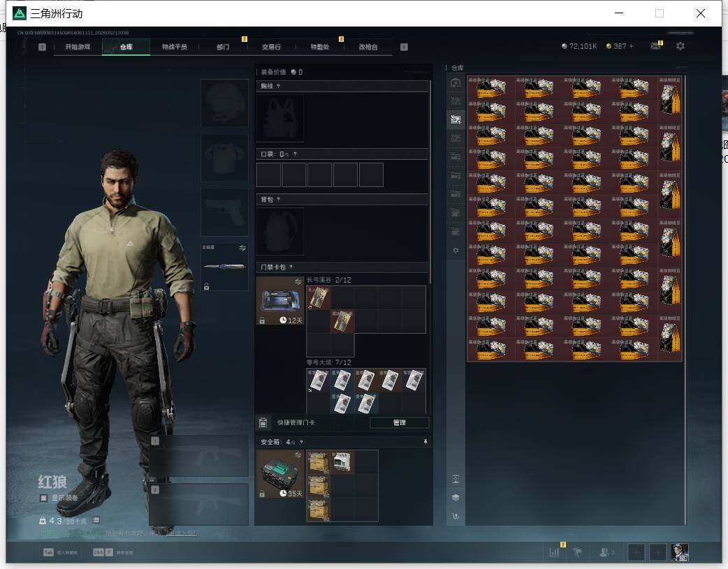Select the keycard case with 12天 timer
728x569 pixels.
coord(280,301)
